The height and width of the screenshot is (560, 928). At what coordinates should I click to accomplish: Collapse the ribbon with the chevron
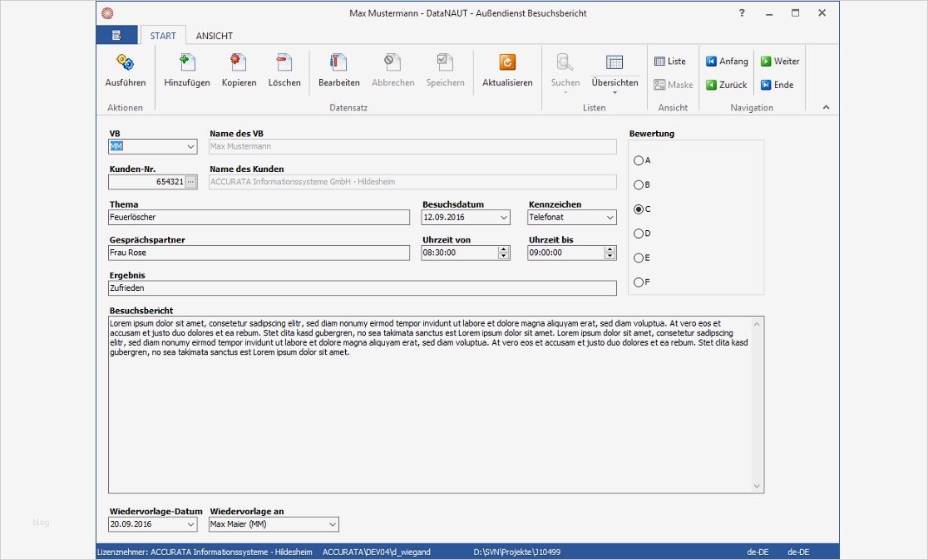coord(827,107)
